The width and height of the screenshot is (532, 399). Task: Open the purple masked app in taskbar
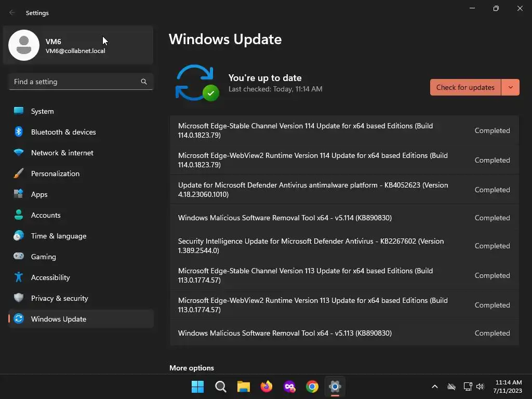tap(289, 387)
